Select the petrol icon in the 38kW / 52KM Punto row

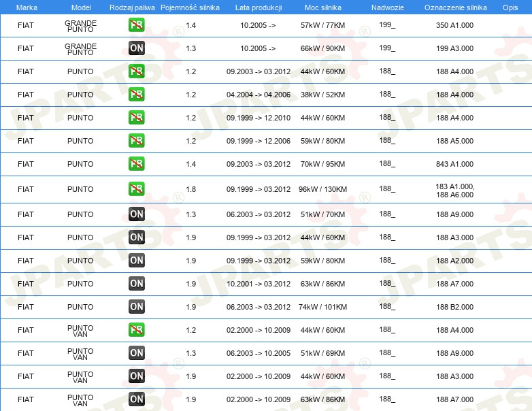[x=136, y=94]
